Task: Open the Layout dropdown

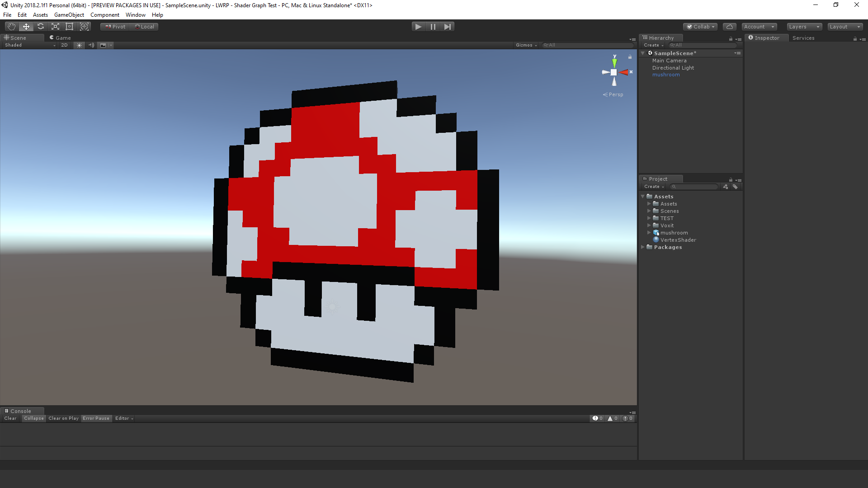Action: click(845, 27)
